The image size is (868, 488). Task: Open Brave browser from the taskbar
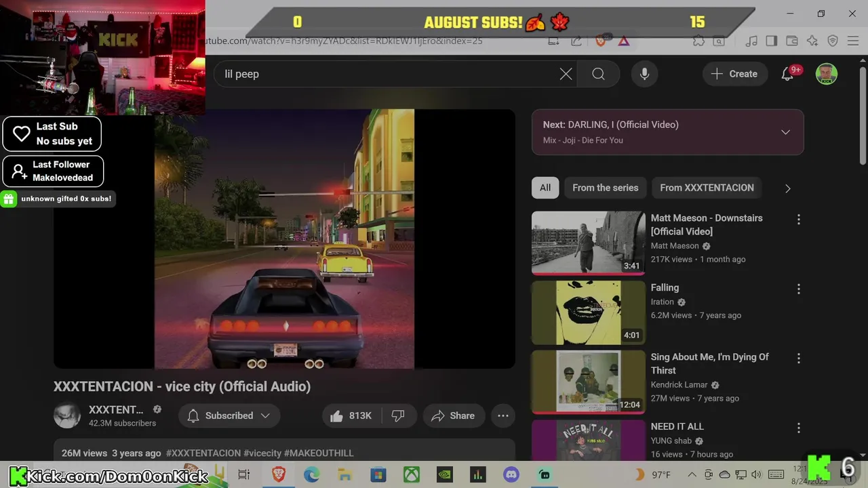point(279,474)
